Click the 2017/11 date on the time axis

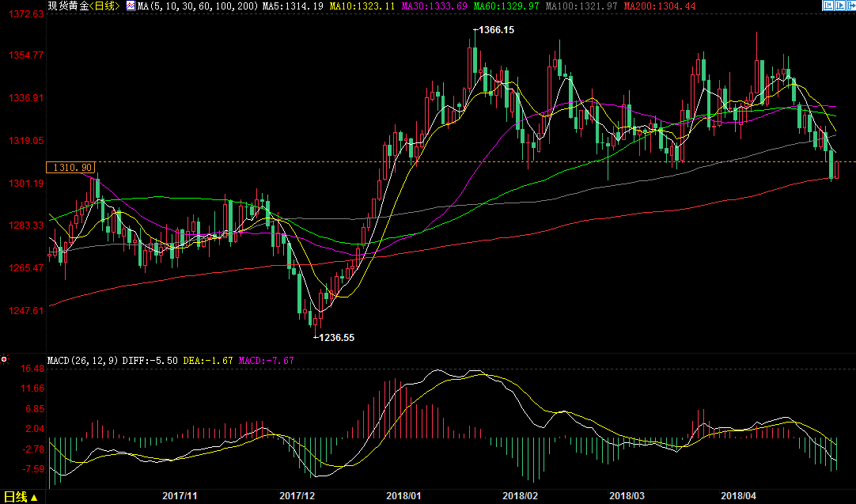point(180,496)
